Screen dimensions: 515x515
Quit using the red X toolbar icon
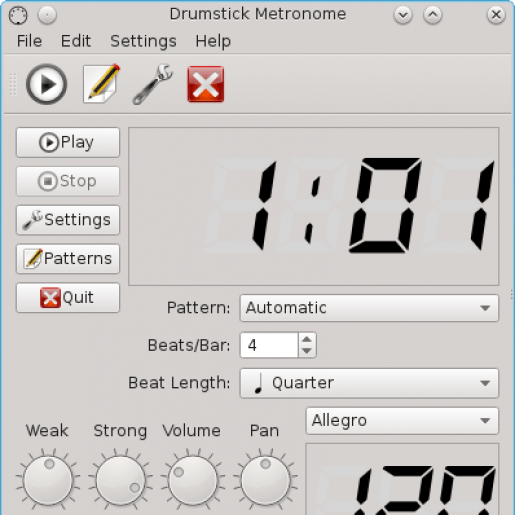click(206, 84)
